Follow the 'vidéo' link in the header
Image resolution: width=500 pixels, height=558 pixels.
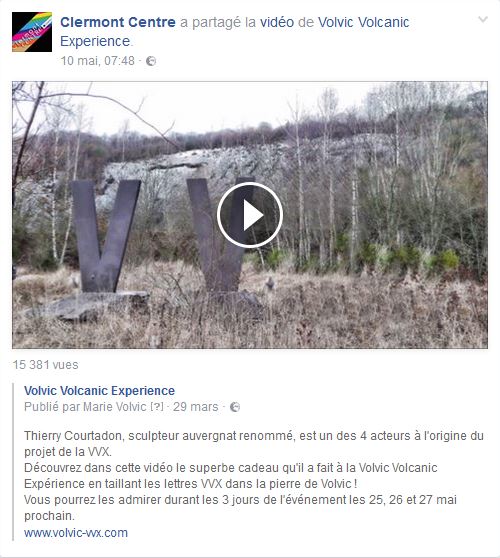[x=277, y=22]
